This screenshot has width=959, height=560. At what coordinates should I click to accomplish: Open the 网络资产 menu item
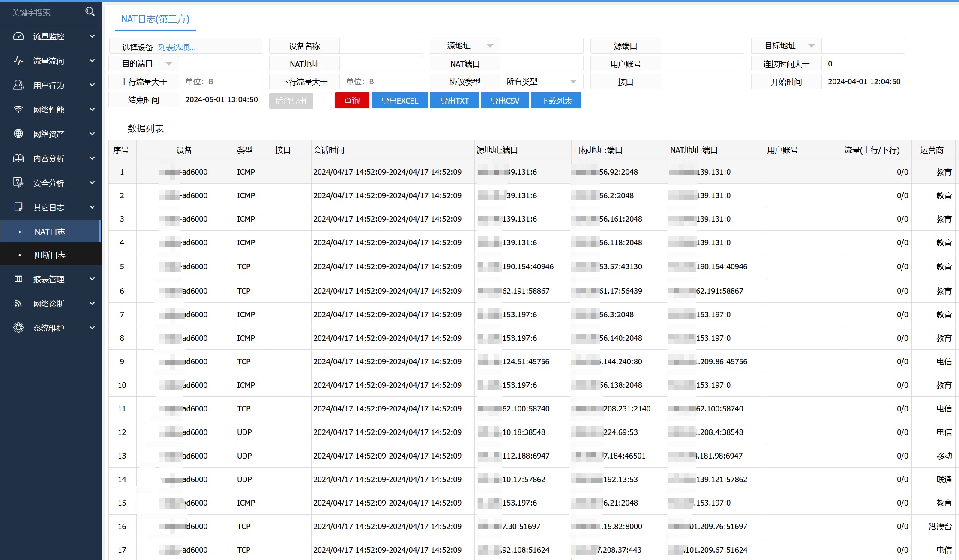click(x=51, y=134)
